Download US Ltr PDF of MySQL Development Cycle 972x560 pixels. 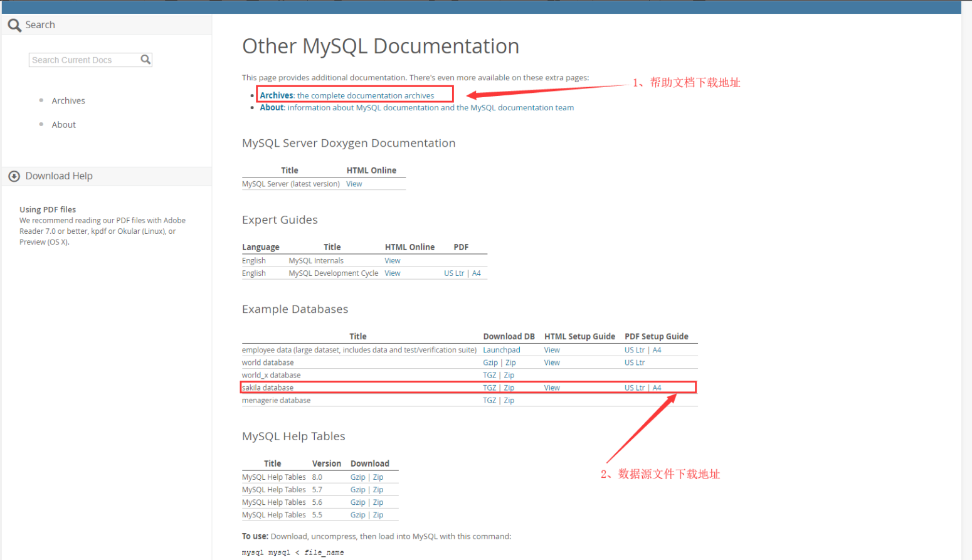click(x=453, y=273)
